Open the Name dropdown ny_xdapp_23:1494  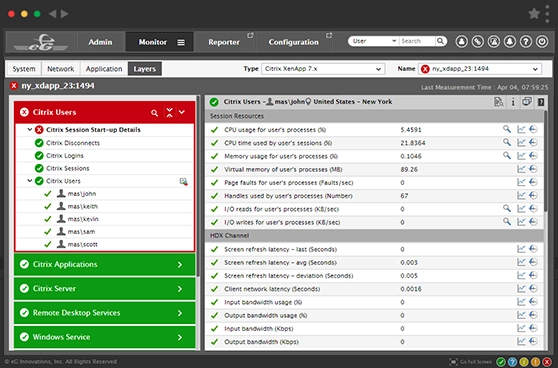point(480,69)
